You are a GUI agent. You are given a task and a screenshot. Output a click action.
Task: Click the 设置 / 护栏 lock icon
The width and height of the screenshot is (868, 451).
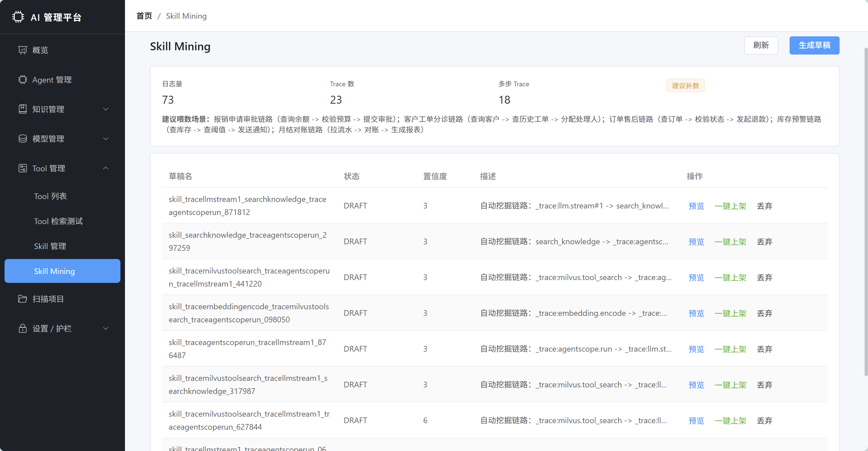[22, 328]
